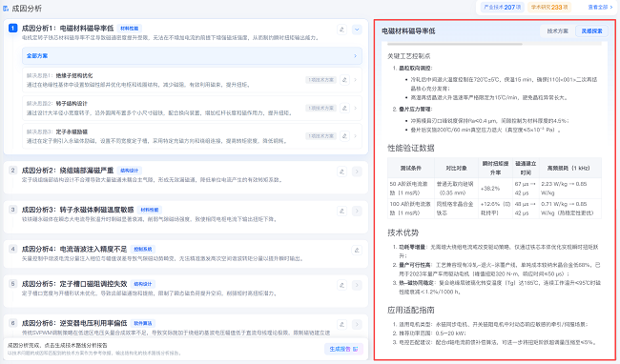Screen dimensions: 620x364
Task: Expand 成因分析3 转子永磁体剩磁温度敏感 arrow
Action: pos(357,211)
